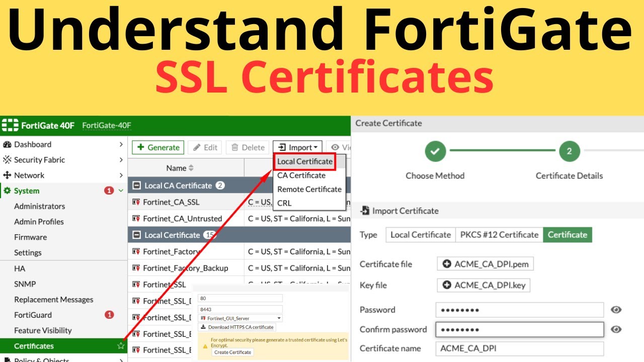Open Dashboard via its gauge icon

pyautogui.click(x=7, y=144)
